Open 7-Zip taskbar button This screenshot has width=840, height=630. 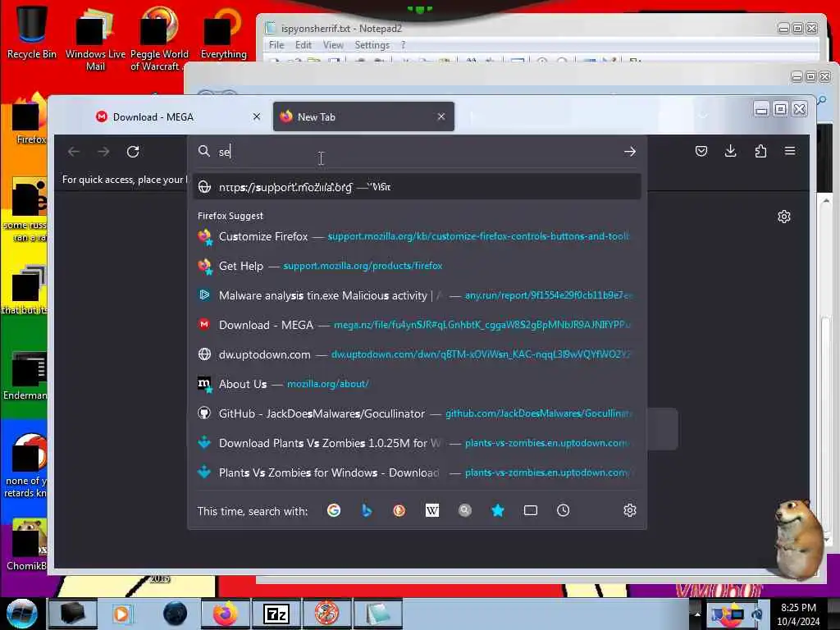(276, 614)
